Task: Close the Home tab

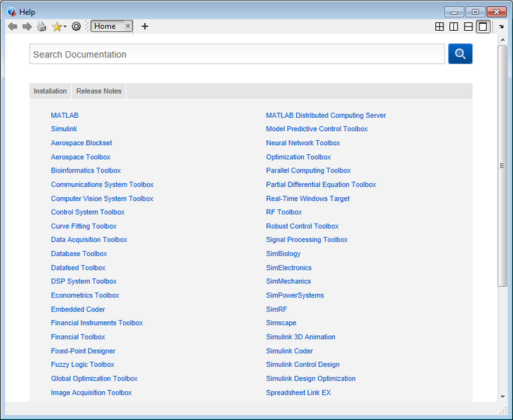Action: (x=128, y=26)
